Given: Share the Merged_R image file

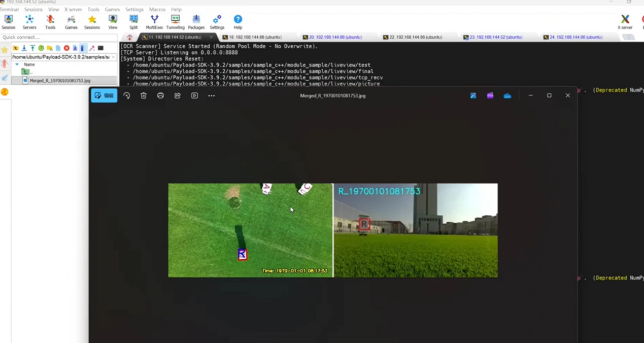Looking at the screenshot, I should click(x=178, y=95).
